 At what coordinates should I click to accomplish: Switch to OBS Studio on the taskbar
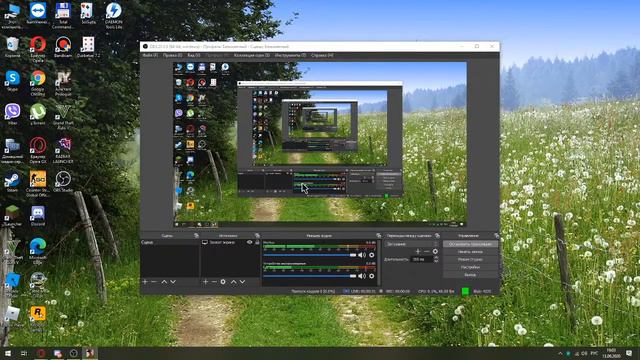tap(73, 353)
